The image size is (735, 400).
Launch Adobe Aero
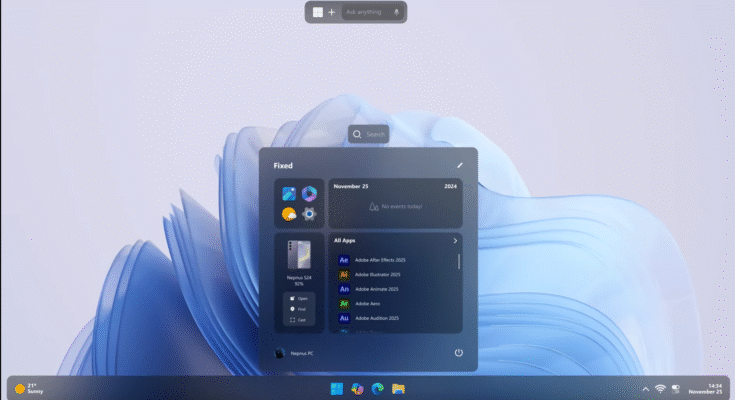tap(360, 303)
